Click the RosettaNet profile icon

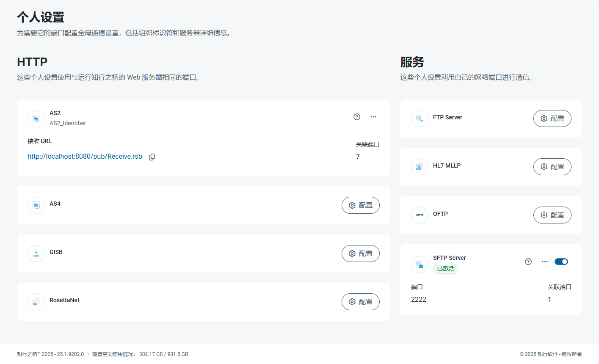point(36,302)
